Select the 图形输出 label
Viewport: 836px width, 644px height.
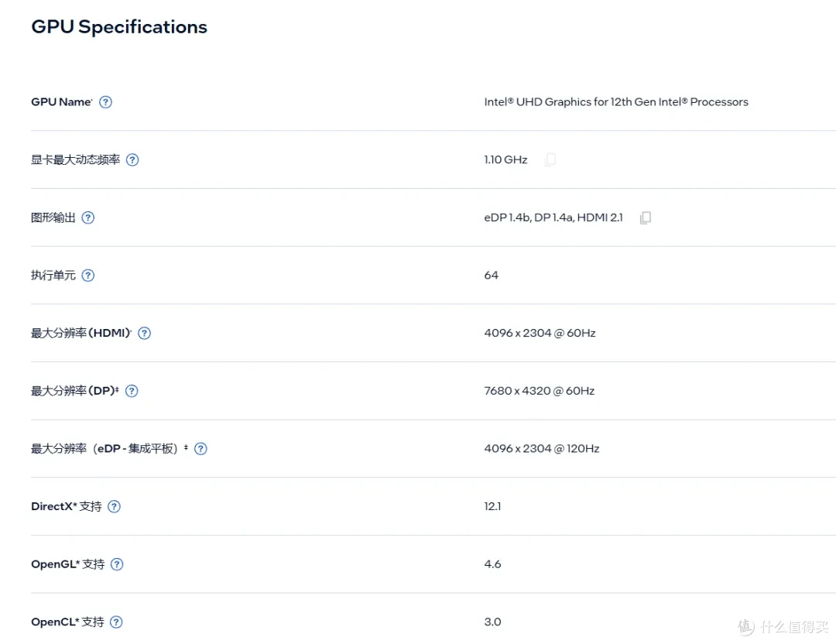click(53, 218)
